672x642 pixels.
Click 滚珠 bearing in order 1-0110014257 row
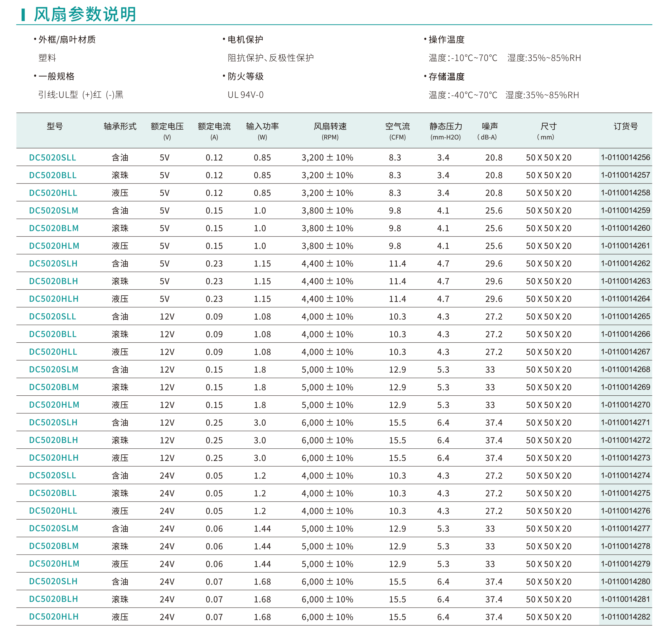[x=120, y=175]
